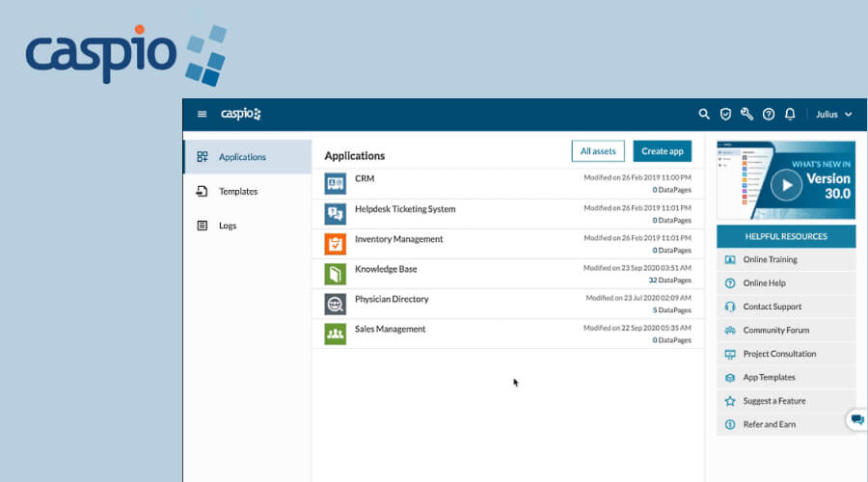Open the tools wrench icon

tap(746, 114)
